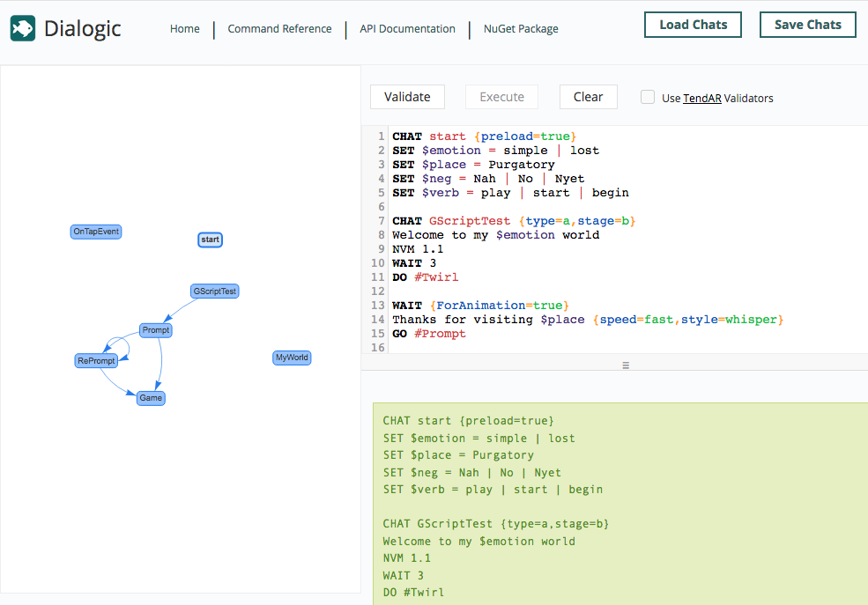Enable the Use TendAR Validators checkbox
Image resolution: width=868 pixels, height=605 pixels.
click(648, 98)
